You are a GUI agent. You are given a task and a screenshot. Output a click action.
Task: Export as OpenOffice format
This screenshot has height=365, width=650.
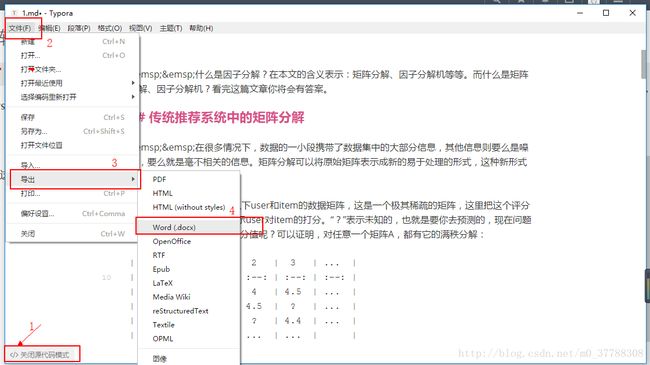coord(189,241)
